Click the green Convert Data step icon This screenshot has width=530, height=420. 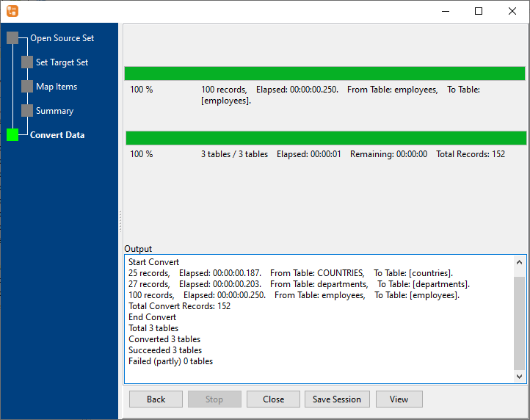pos(12,135)
